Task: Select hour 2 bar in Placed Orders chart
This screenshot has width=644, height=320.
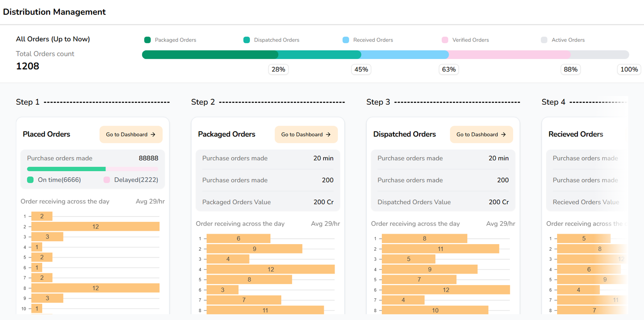Action: [x=95, y=227]
